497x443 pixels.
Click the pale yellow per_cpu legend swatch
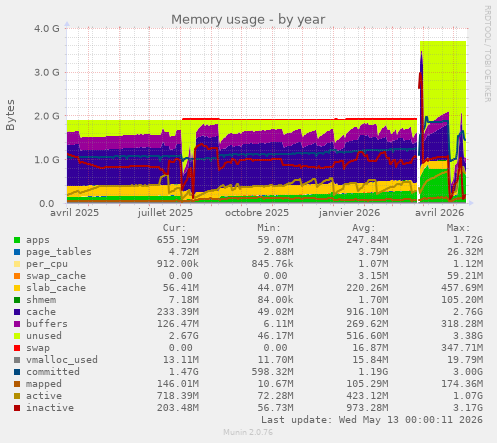click(17, 264)
